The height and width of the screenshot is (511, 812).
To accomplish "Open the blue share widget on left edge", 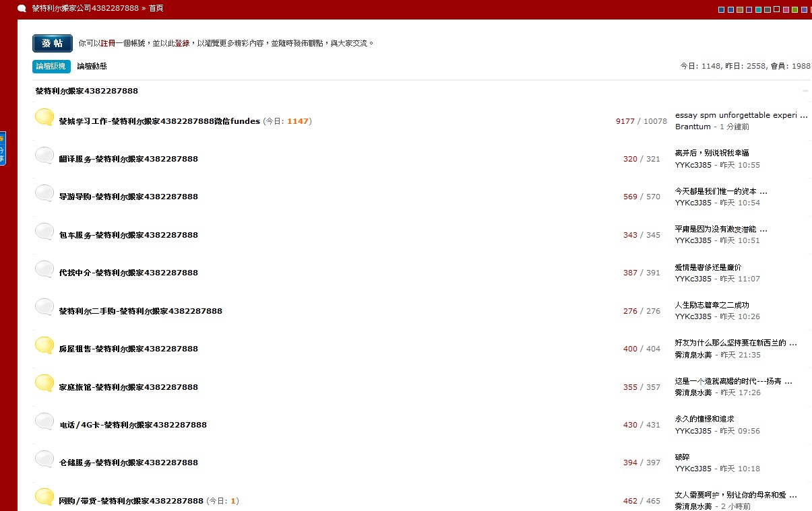I will 3,148.
